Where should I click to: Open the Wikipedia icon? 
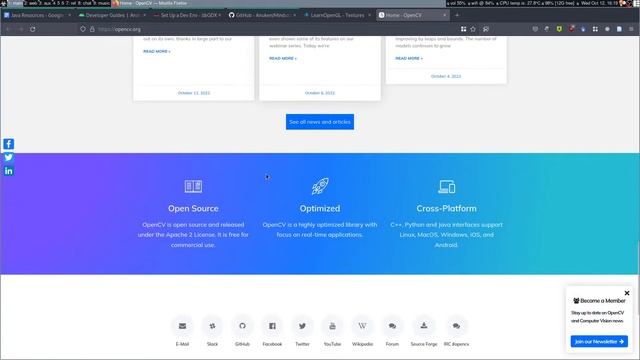[x=362, y=326]
